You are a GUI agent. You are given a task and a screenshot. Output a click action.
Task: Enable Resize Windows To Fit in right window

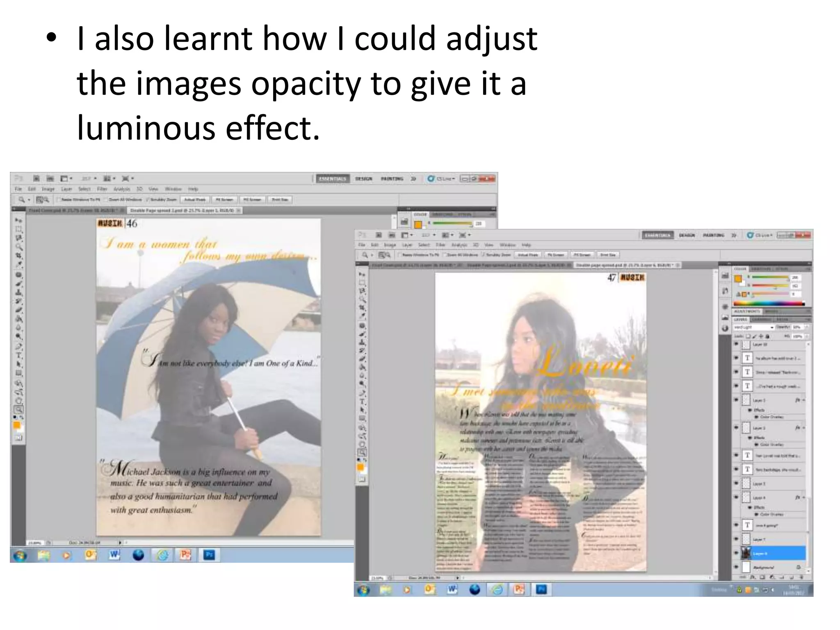[399, 255]
